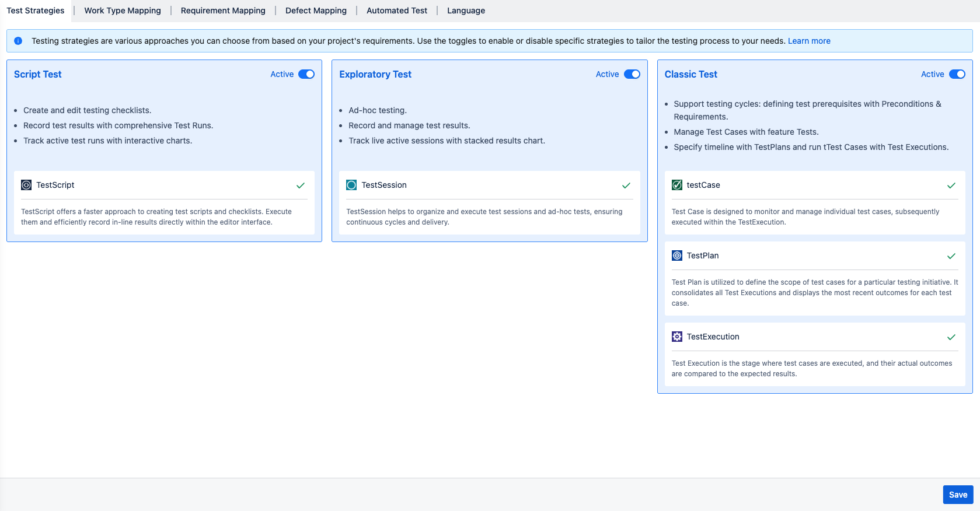Toggle the Classic Test Active switch
This screenshot has height=511, width=980.
pyautogui.click(x=957, y=74)
